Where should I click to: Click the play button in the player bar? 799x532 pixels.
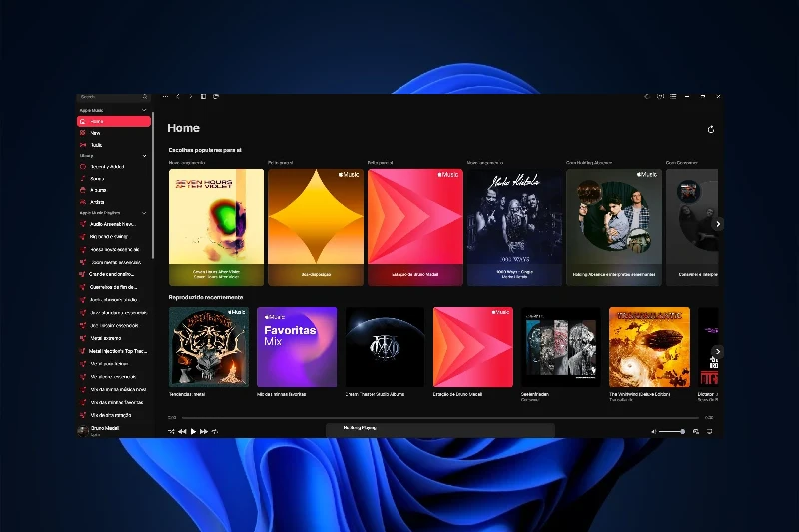tap(193, 431)
